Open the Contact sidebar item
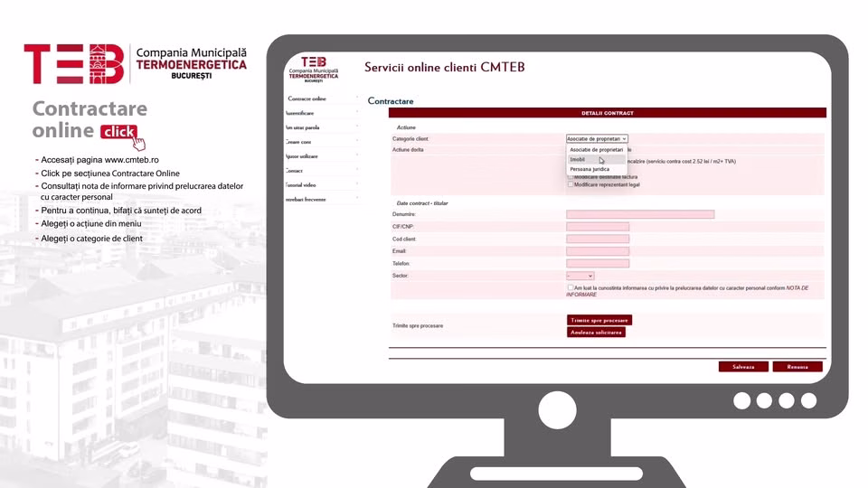 tap(294, 171)
